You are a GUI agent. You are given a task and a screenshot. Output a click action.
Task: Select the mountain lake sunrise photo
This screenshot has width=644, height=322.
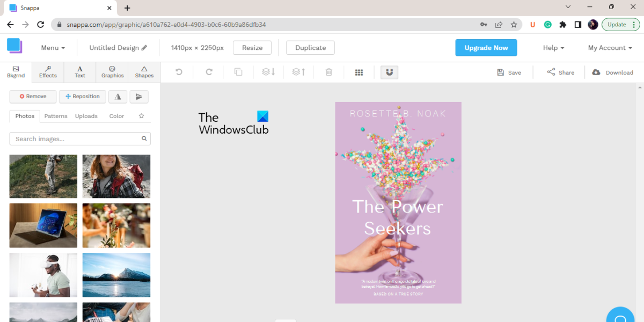pyautogui.click(x=116, y=275)
